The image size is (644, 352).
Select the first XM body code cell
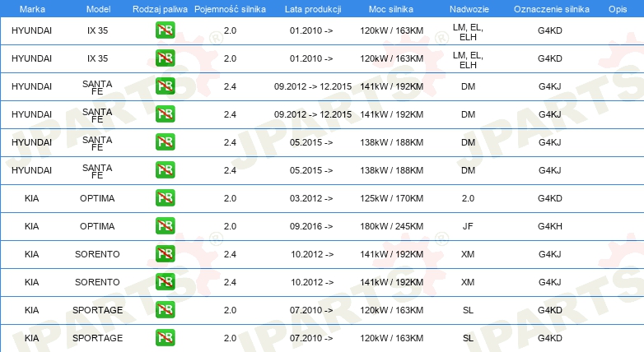pyautogui.click(x=468, y=254)
